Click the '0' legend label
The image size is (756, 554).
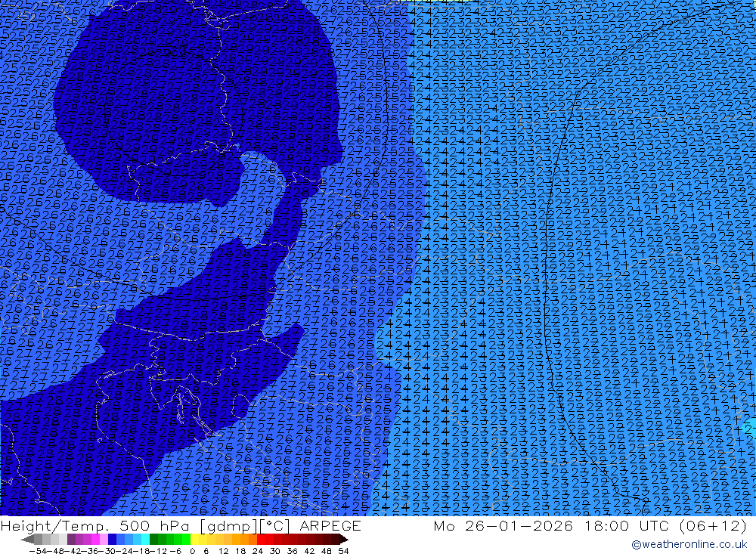click(x=192, y=551)
